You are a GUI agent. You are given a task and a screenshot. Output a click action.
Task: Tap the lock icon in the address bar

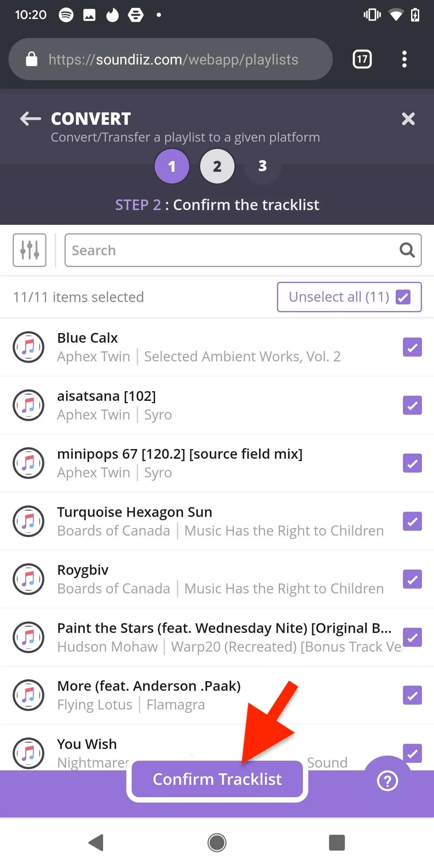coord(32,59)
